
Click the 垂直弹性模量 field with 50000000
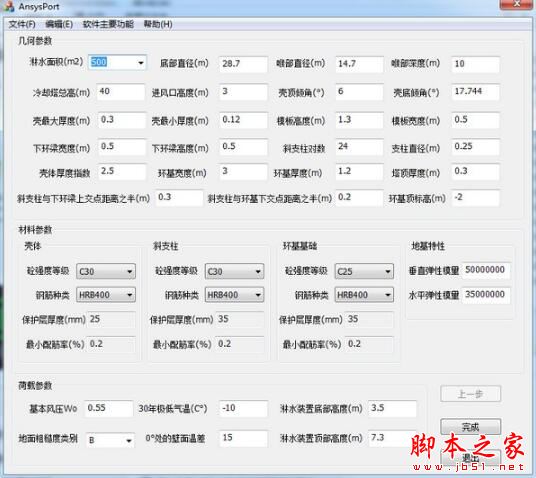click(x=486, y=270)
